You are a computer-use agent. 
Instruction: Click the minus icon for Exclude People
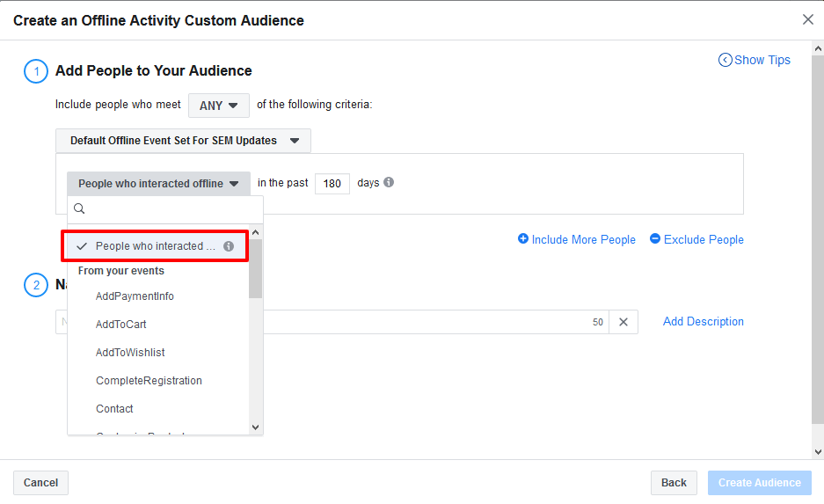pyautogui.click(x=655, y=238)
